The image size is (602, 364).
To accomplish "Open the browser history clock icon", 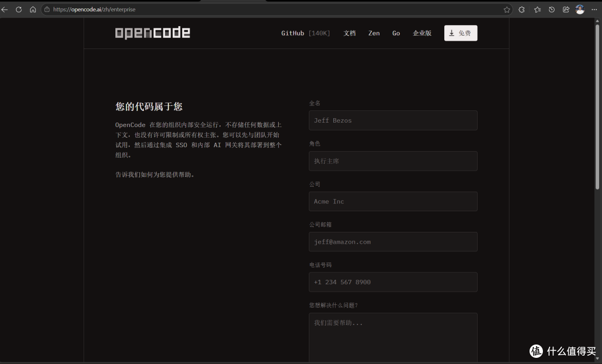I will 551,9.
